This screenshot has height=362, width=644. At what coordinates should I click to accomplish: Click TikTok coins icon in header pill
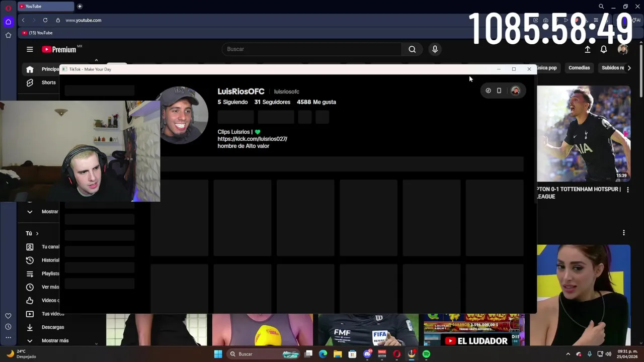point(488,91)
